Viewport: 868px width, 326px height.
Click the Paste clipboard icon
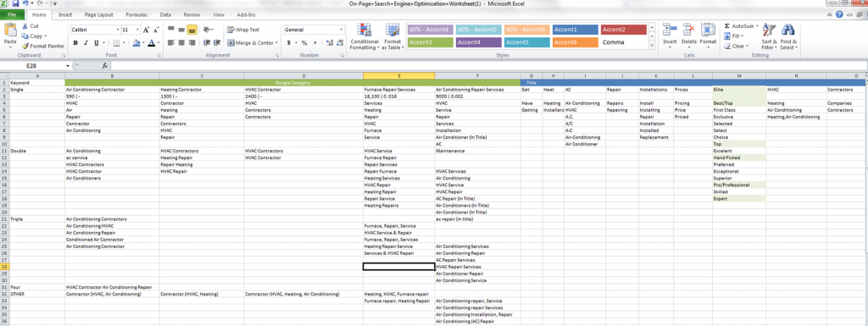(x=10, y=30)
